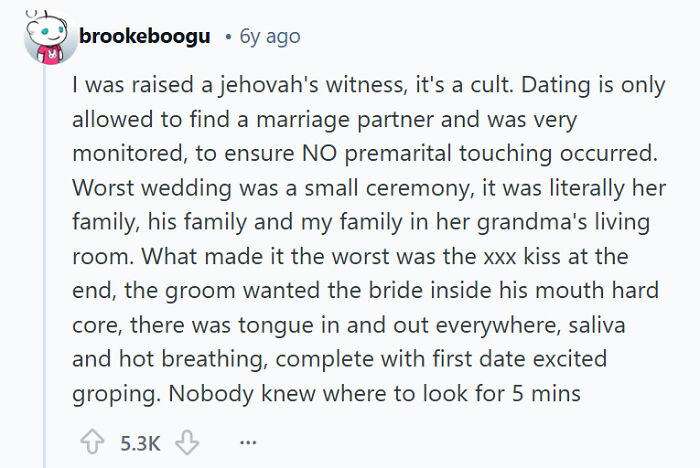700x468 pixels.
Task: Click the dot separator before the timestamp
Action: pyautogui.click(x=229, y=37)
